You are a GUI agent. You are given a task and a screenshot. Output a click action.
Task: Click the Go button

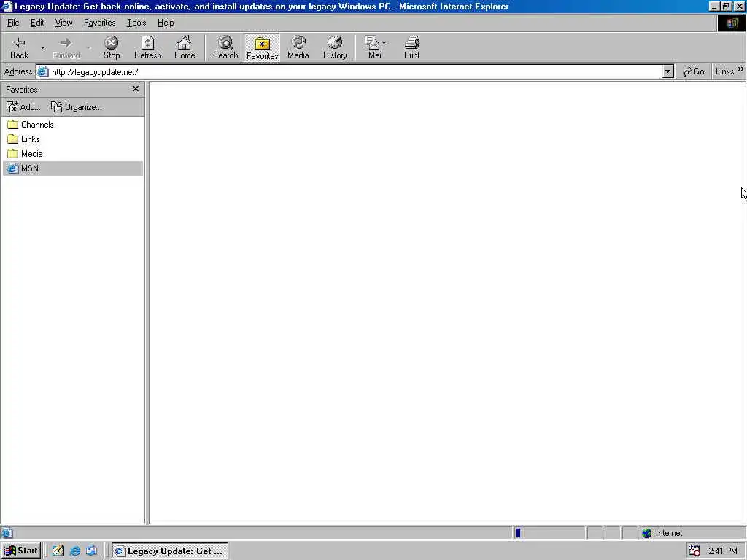[x=694, y=71]
